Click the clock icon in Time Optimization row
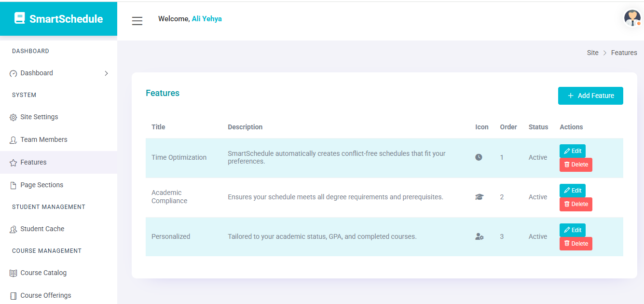Screen dimensions: 644x304 479,157
